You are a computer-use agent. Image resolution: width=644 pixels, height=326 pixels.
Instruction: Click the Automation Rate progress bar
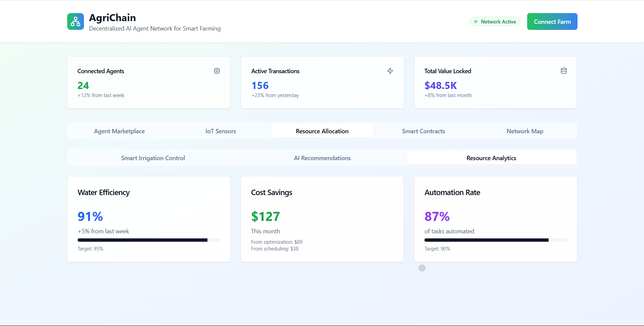(x=496, y=240)
